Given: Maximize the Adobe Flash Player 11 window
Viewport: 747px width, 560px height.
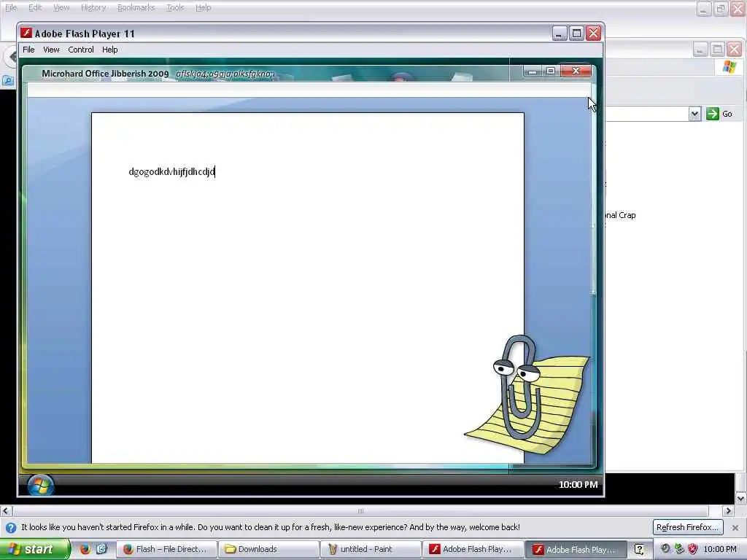Looking at the screenshot, I should tap(576, 34).
